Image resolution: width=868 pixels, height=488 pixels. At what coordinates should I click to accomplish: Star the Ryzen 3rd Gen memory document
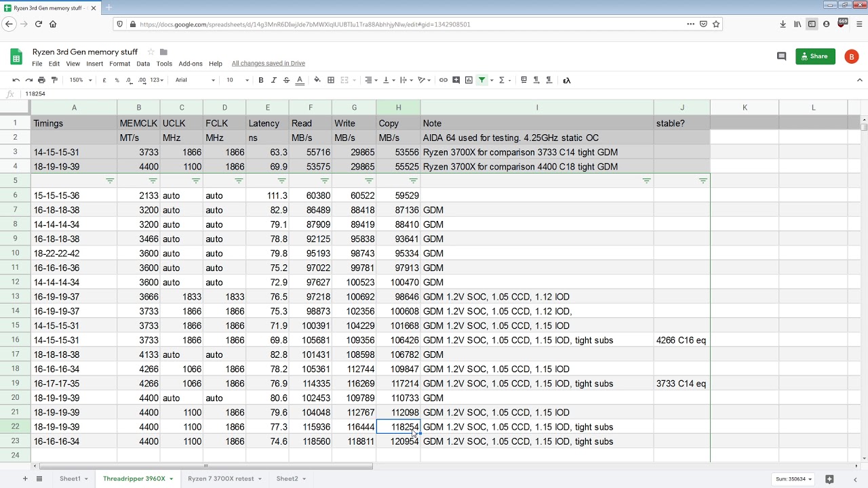pyautogui.click(x=151, y=52)
